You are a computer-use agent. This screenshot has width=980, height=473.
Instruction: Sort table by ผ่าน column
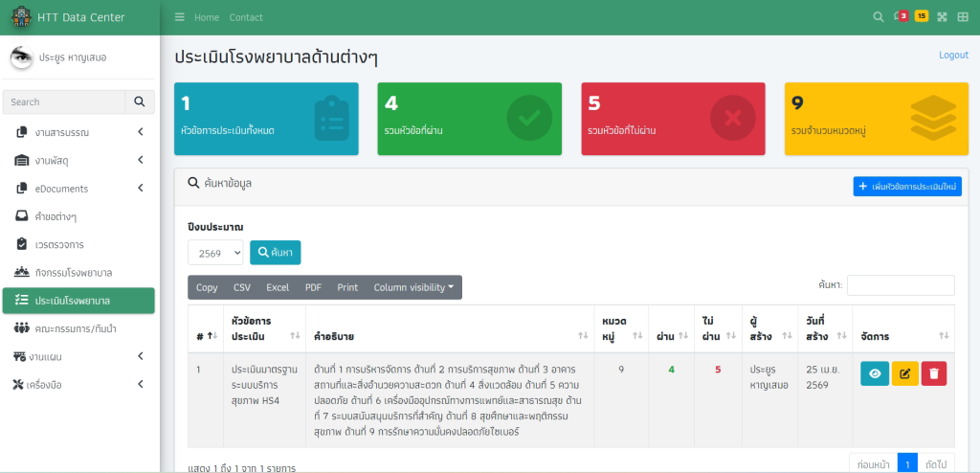669,336
